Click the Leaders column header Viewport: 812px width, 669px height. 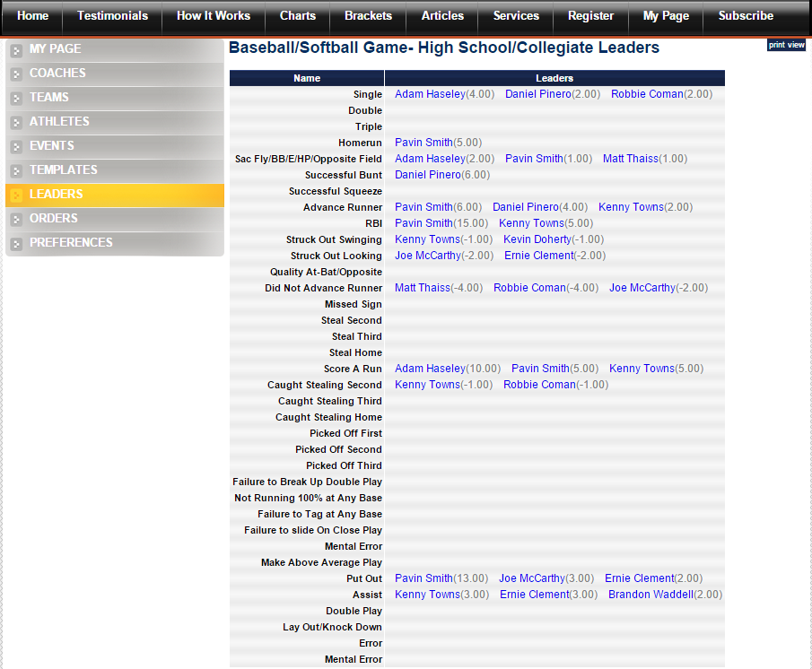[x=554, y=78]
